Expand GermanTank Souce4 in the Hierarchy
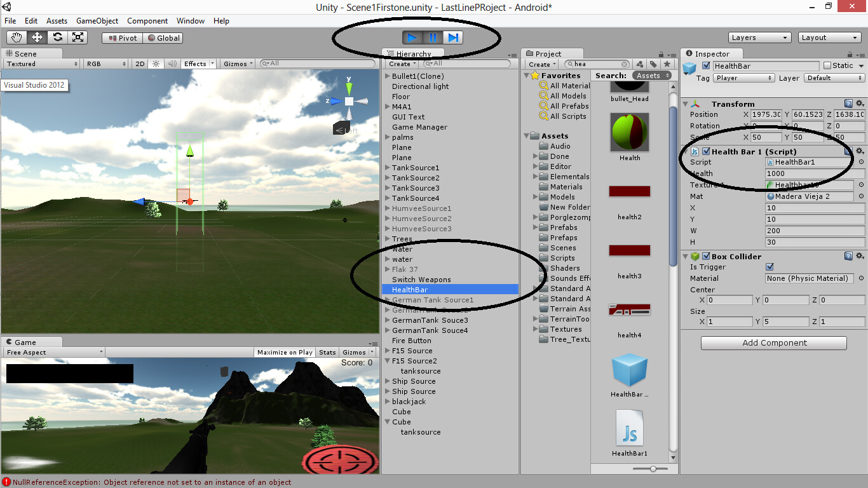 [x=387, y=330]
